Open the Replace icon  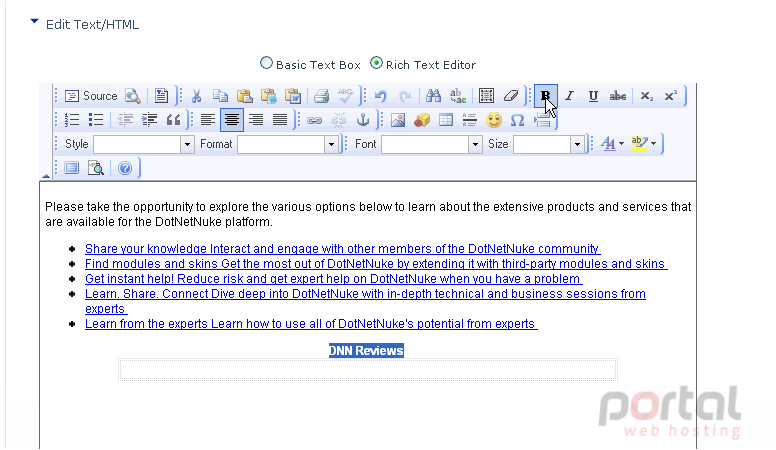point(458,96)
